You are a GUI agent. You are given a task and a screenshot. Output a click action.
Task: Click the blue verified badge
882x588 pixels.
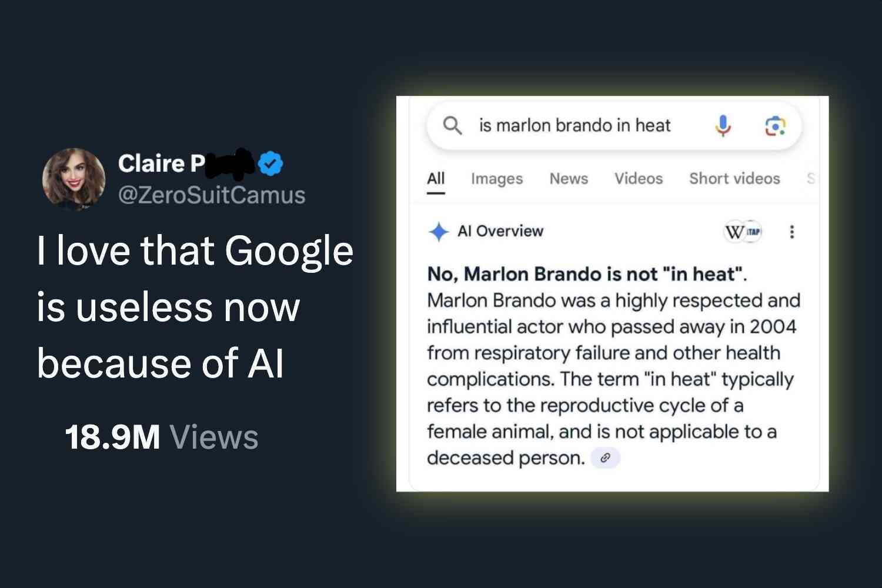(x=270, y=163)
